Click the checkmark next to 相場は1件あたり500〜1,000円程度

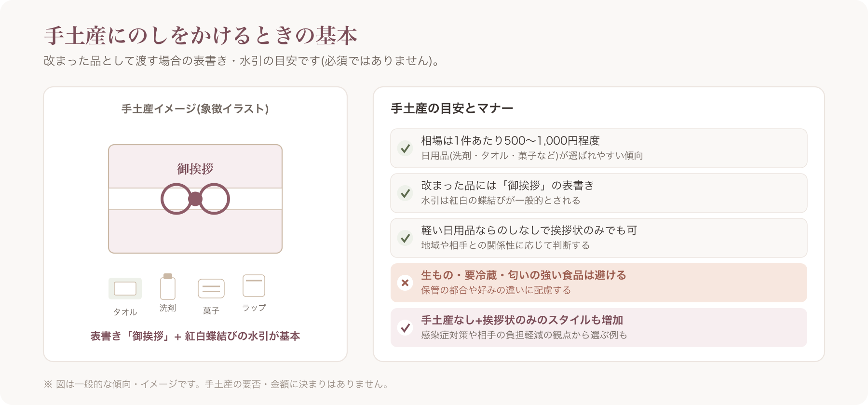(405, 148)
